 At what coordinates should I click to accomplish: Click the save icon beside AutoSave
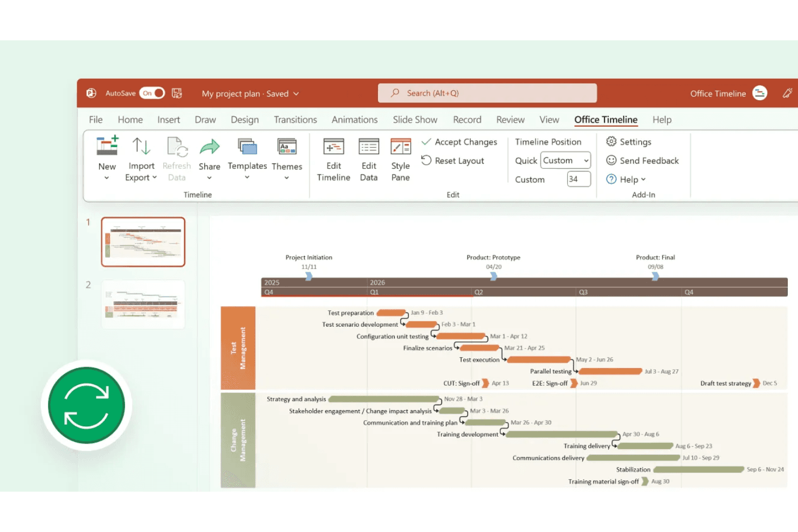pyautogui.click(x=177, y=93)
